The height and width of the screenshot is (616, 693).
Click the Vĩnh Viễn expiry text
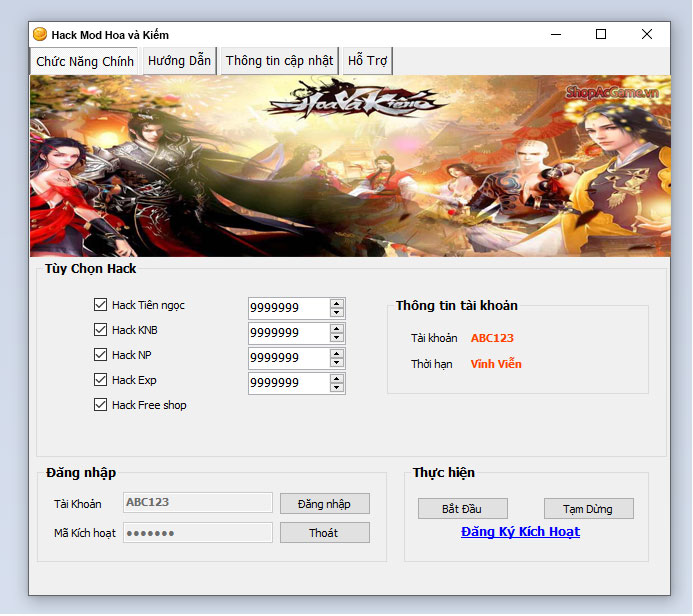click(496, 364)
